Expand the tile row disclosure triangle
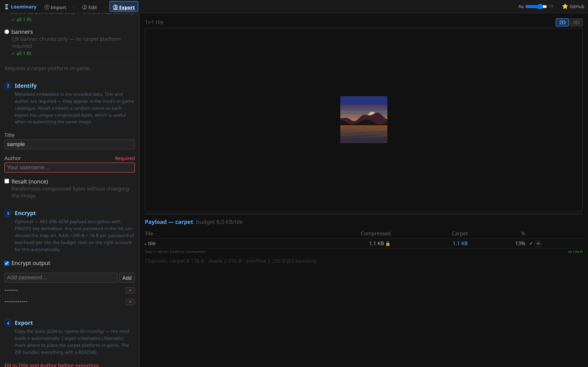Screen dimensions: 588x367 coord(146,244)
